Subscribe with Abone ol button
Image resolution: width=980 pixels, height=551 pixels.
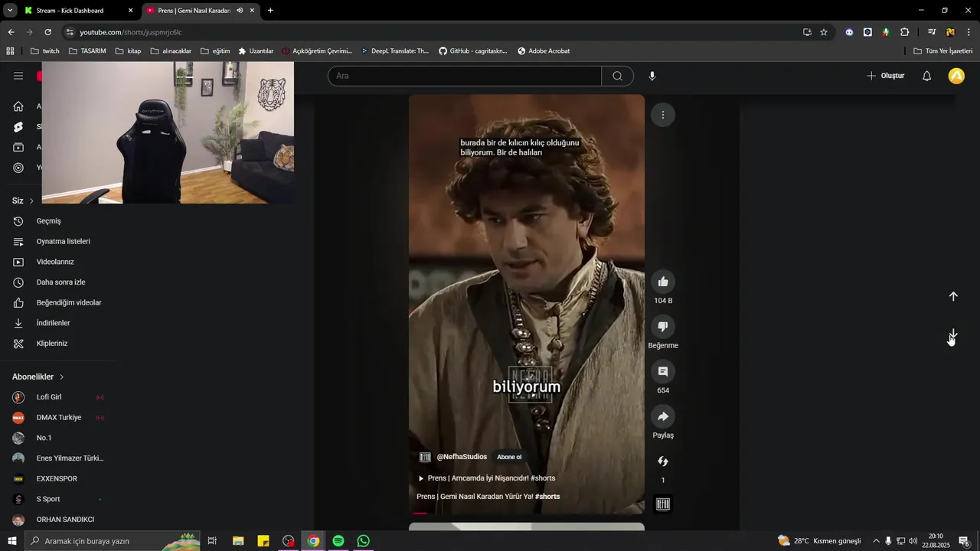509,457
